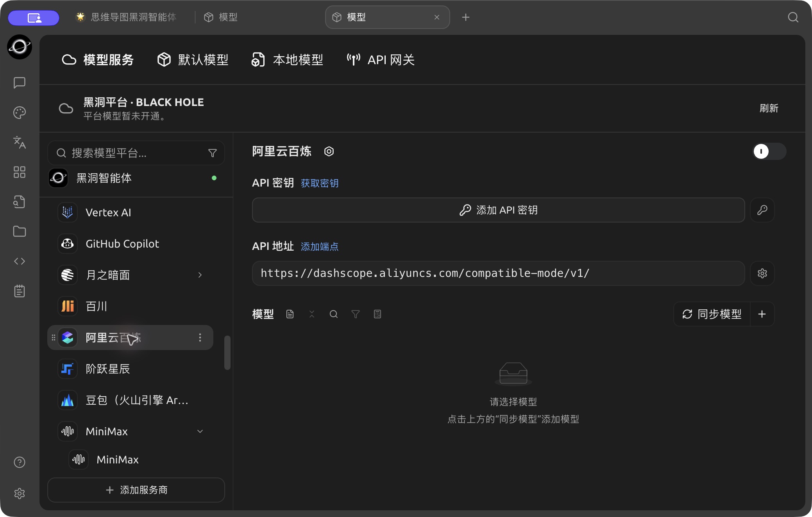Click the 获取密钥 link
Image resolution: width=812 pixels, height=517 pixels.
coord(320,183)
